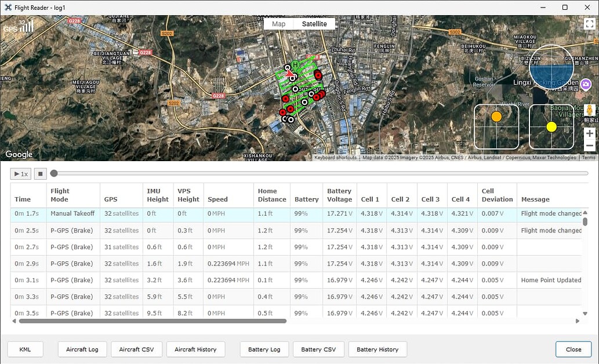Click the horizontal table scrollbar
The height and width of the screenshot is (364, 599).
tap(153, 321)
